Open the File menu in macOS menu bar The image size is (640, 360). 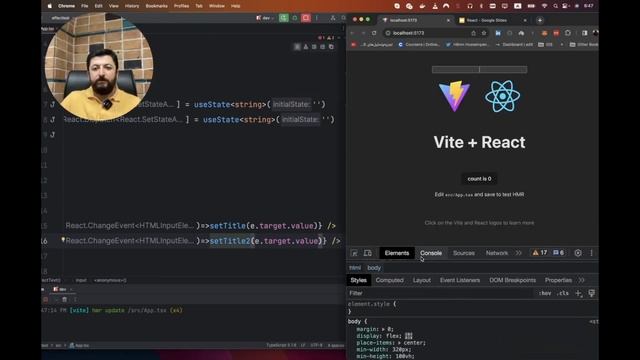click(84, 6)
